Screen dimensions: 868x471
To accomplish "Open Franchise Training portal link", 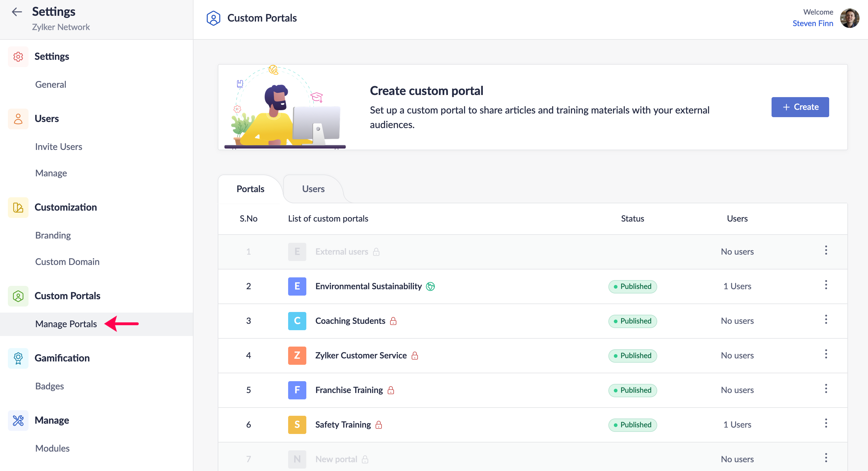I will (349, 390).
